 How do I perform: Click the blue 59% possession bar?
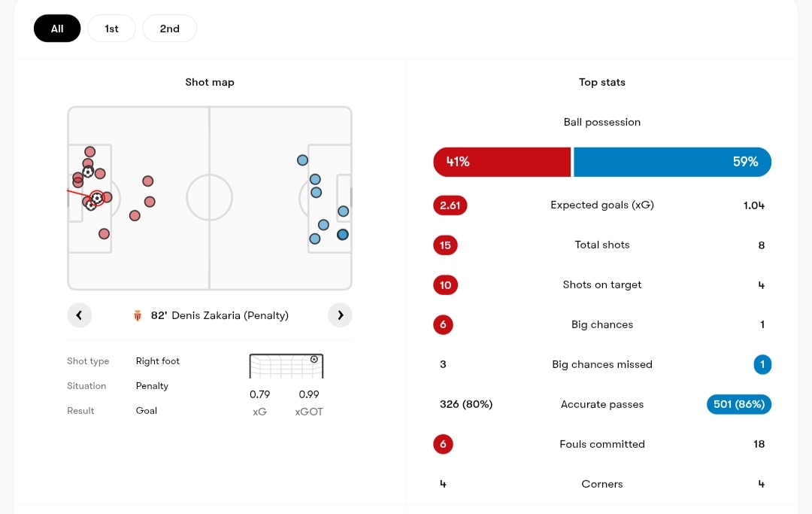pos(672,162)
